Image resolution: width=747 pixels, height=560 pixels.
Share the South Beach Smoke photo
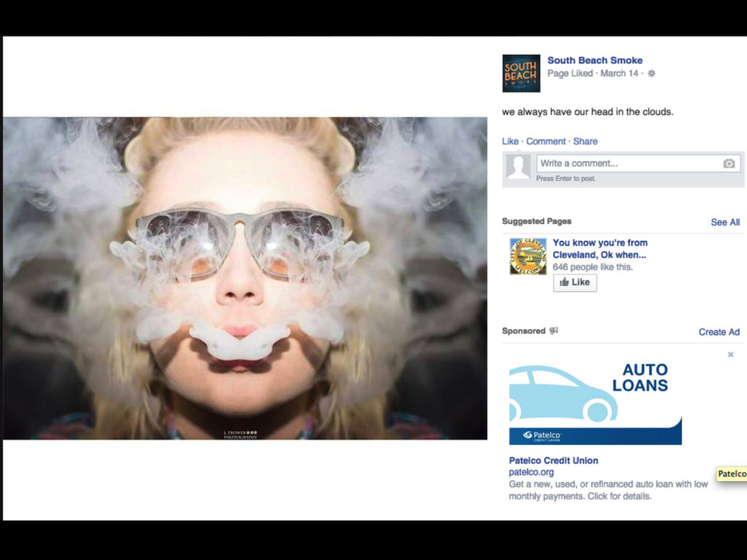coord(585,141)
